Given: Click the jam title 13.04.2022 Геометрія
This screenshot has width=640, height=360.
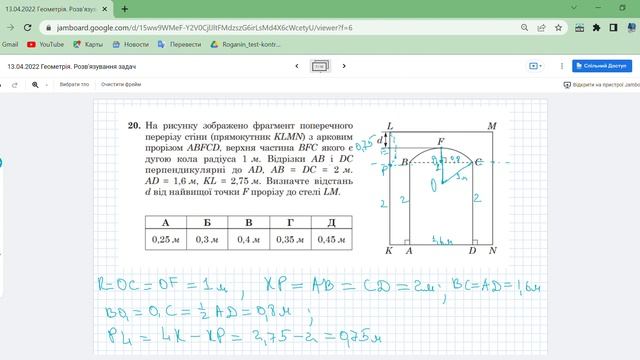Looking at the screenshot, I should [72, 67].
